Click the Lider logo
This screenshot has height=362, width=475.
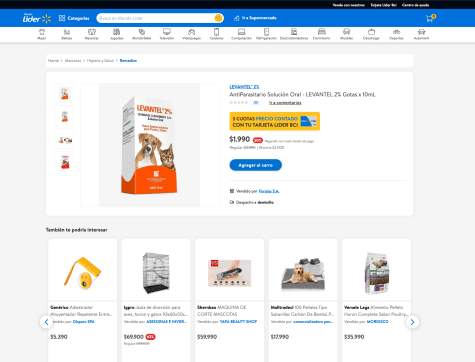coord(37,18)
